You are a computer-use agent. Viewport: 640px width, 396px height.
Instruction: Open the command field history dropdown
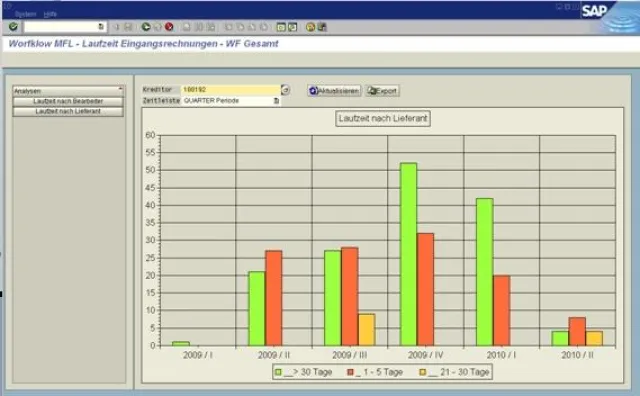click(101, 27)
